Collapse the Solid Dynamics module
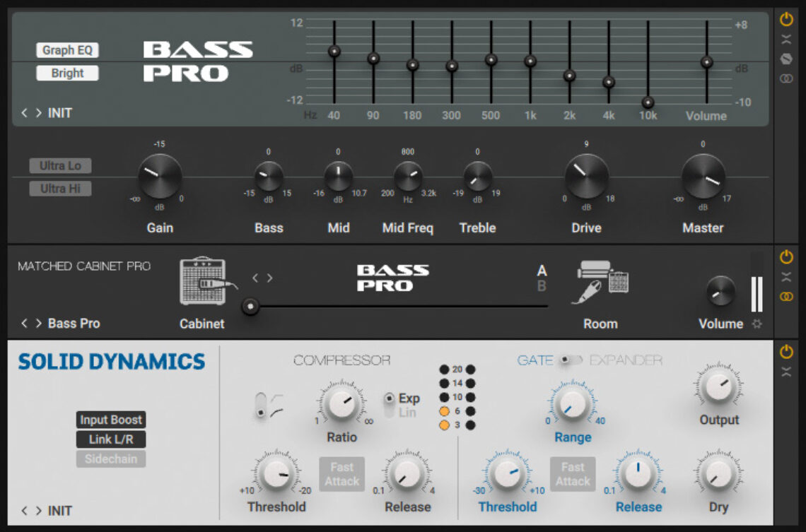Image resolution: width=806 pixels, height=532 pixels. coord(785,372)
